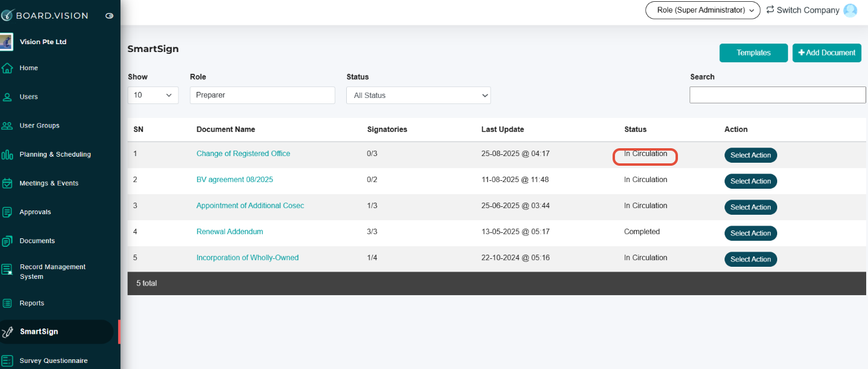Viewport: 868px width, 369px height.
Task: Click In Circulation status of BV agreement
Action: (646, 180)
